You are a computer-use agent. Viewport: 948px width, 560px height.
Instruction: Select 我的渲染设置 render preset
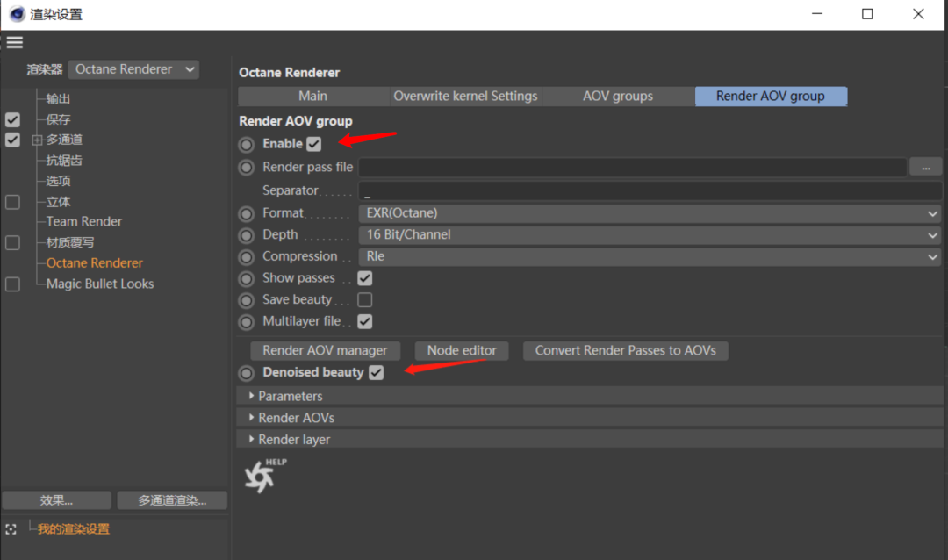[73, 529]
